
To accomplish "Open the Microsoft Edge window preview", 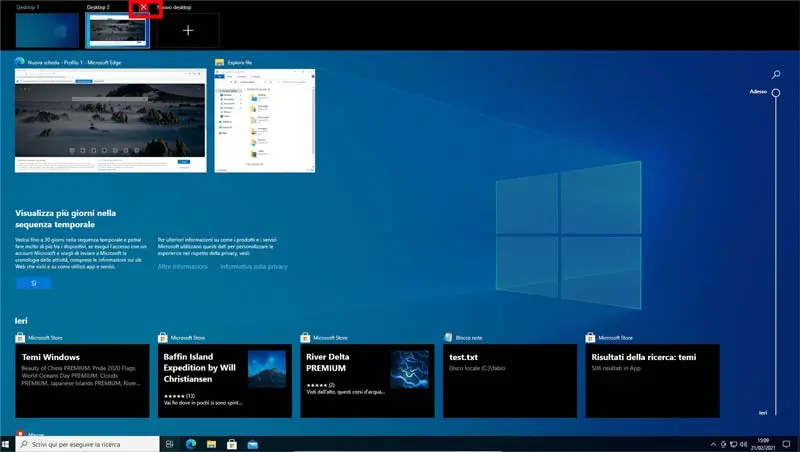I will point(111,120).
